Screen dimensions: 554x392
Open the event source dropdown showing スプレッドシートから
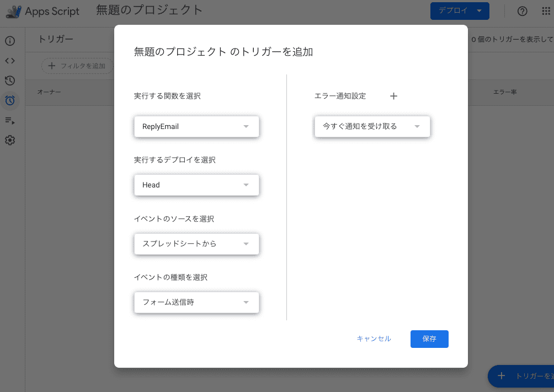point(196,244)
